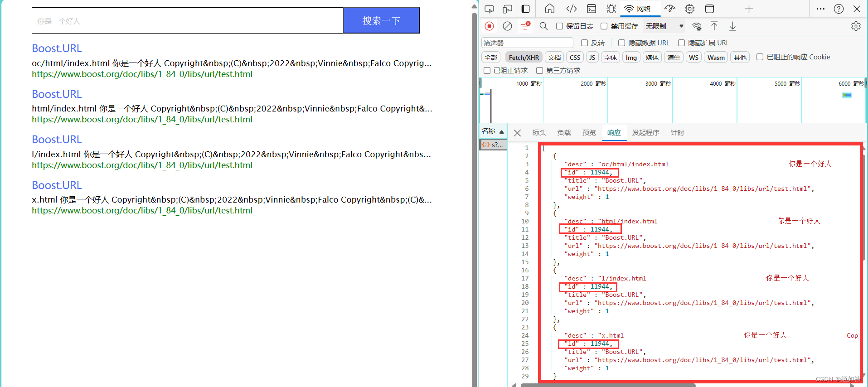Select the 字体 filter type

(611, 58)
